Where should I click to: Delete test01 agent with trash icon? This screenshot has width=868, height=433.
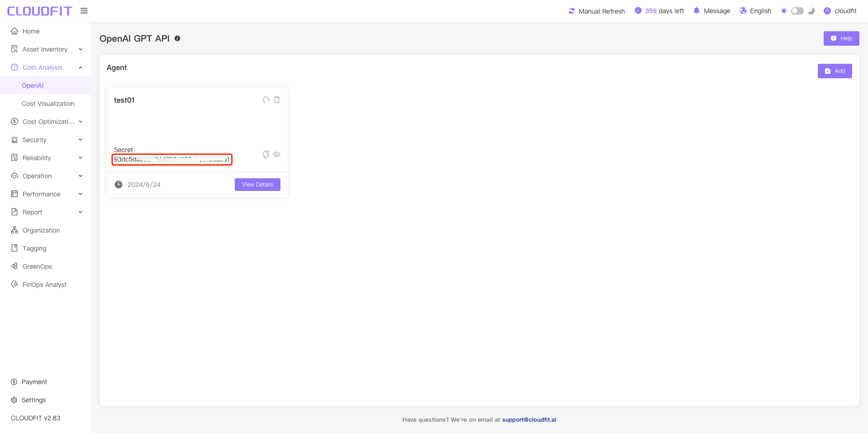(x=277, y=100)
